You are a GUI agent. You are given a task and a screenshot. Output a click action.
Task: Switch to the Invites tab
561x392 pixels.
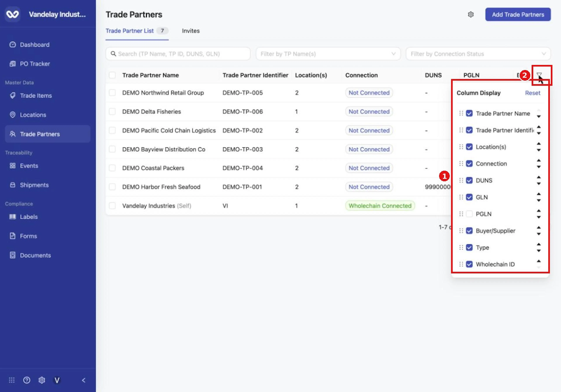[191, 31]
